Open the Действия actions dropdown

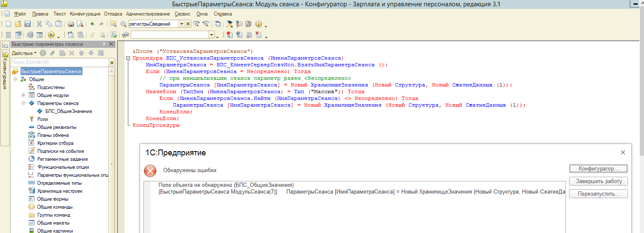pyautogui.click(x=24, y=53)
